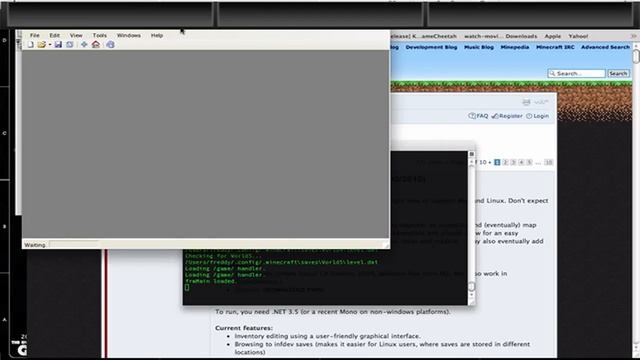Open the Apple bookmark in browser

tap(553, 36)
